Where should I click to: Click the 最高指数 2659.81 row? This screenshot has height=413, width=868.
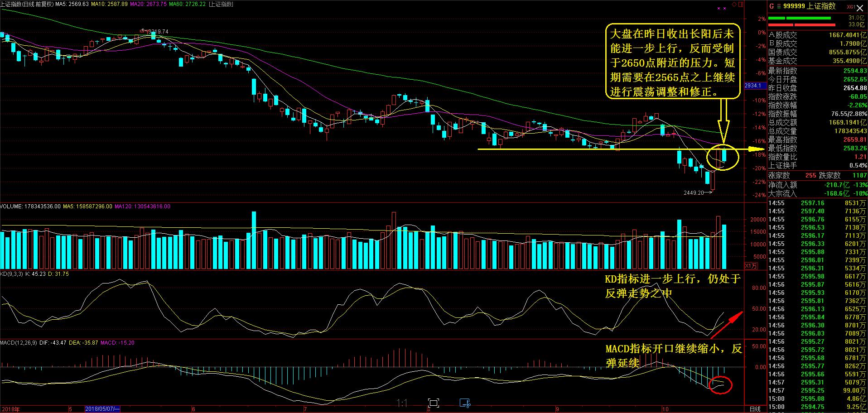point(817,139)
